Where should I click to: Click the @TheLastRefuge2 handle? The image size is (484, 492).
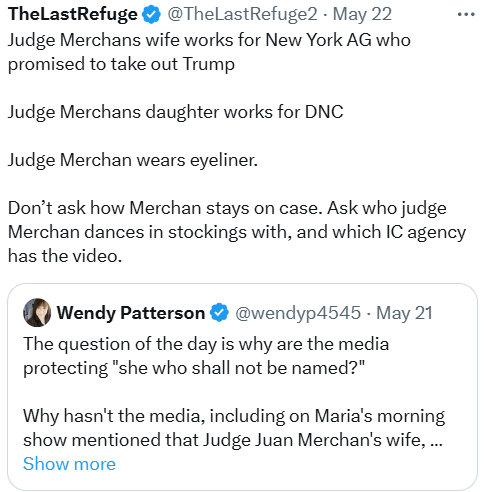242,14
